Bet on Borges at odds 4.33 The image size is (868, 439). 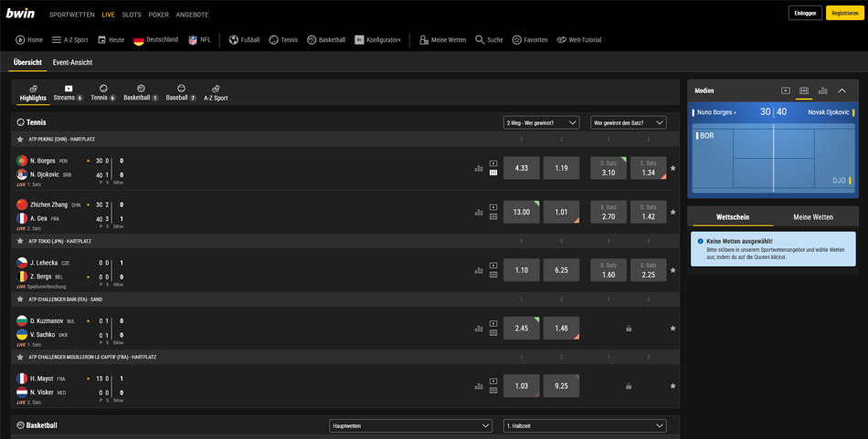522,168
